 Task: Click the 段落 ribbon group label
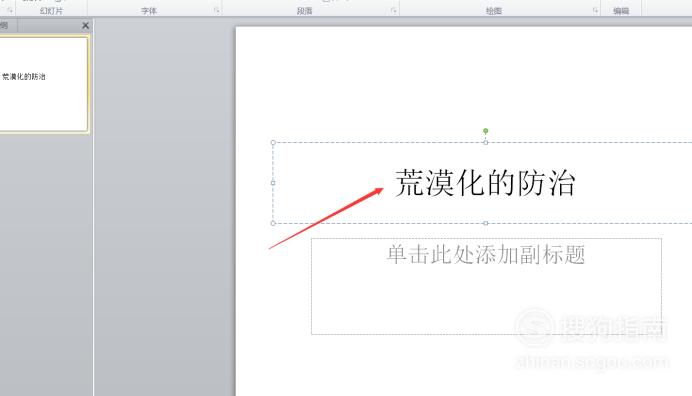click(x=305, y=11)
